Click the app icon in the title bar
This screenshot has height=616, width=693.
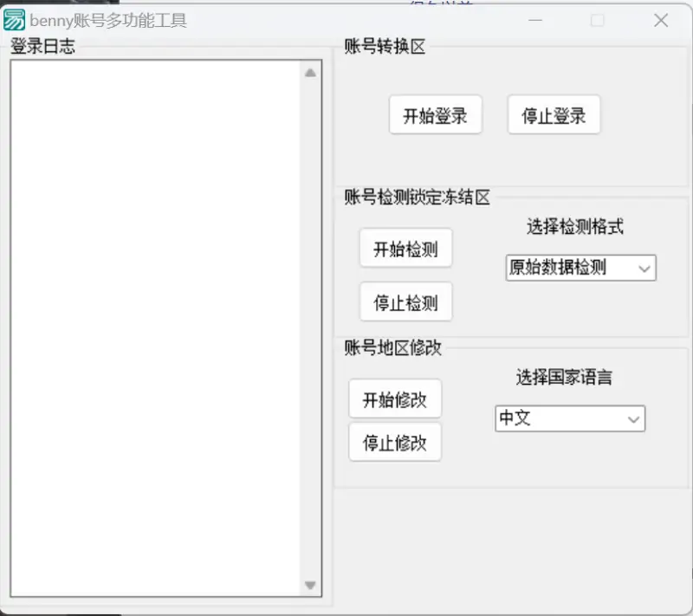[x=14, y=19]
